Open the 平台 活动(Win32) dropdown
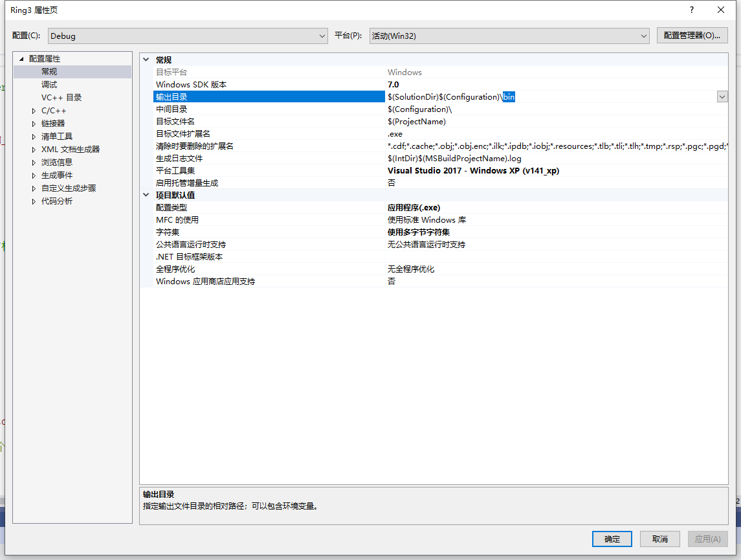 509,36
